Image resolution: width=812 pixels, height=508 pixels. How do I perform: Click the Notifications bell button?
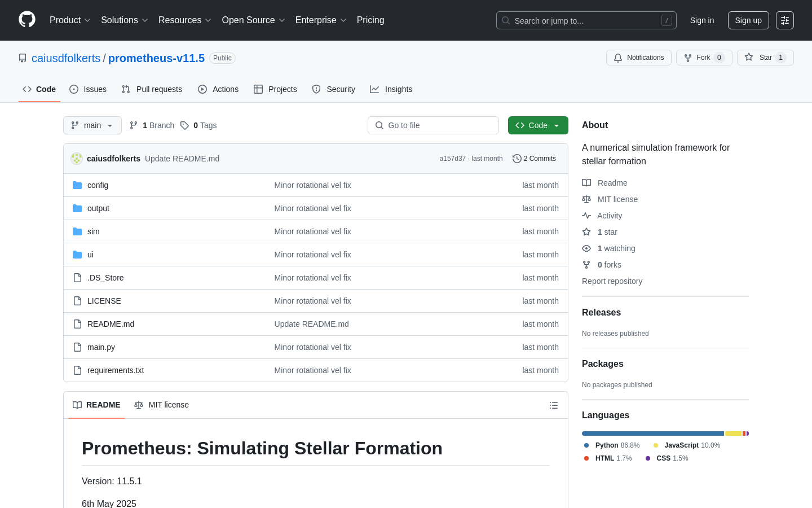click(639, 58)
